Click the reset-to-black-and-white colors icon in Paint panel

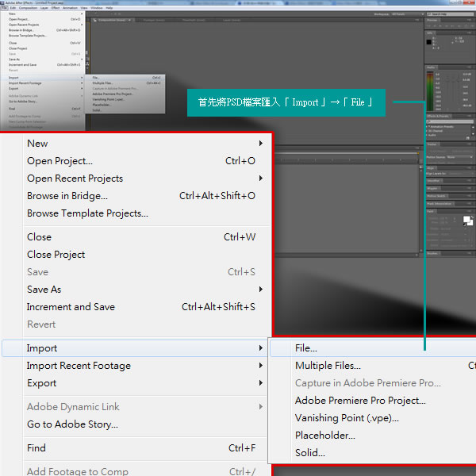(464, 225)
